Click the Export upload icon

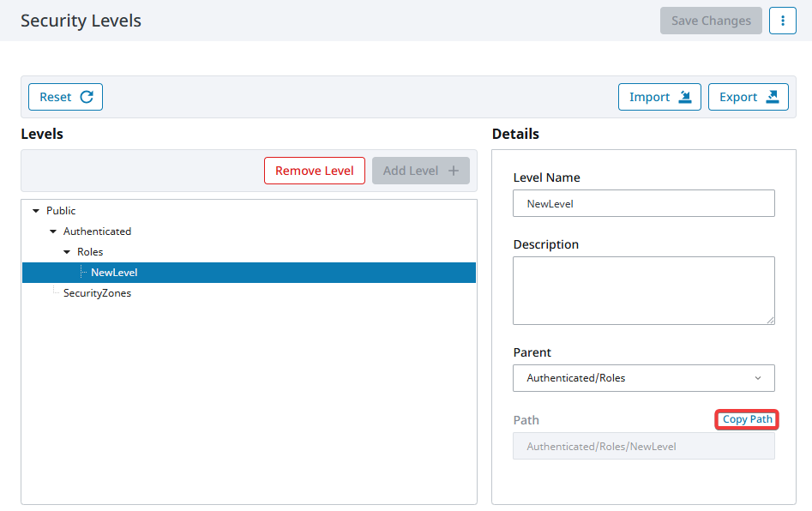click(x=772, y=97)
